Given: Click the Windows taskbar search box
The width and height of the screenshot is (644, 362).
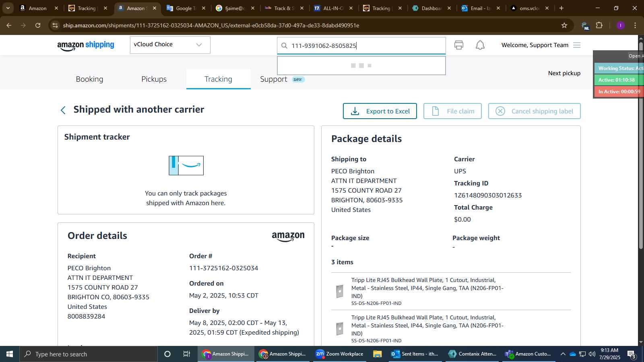Looking at the screenshot, I should (x=89, y=354).
